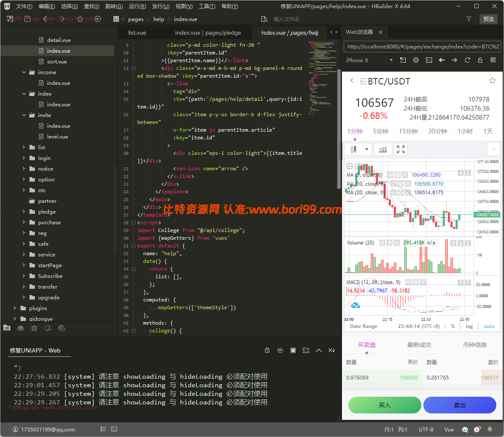The image size is (504, 437).
Task: Click the save file icon in toolbar
Action: click(27, 19)
